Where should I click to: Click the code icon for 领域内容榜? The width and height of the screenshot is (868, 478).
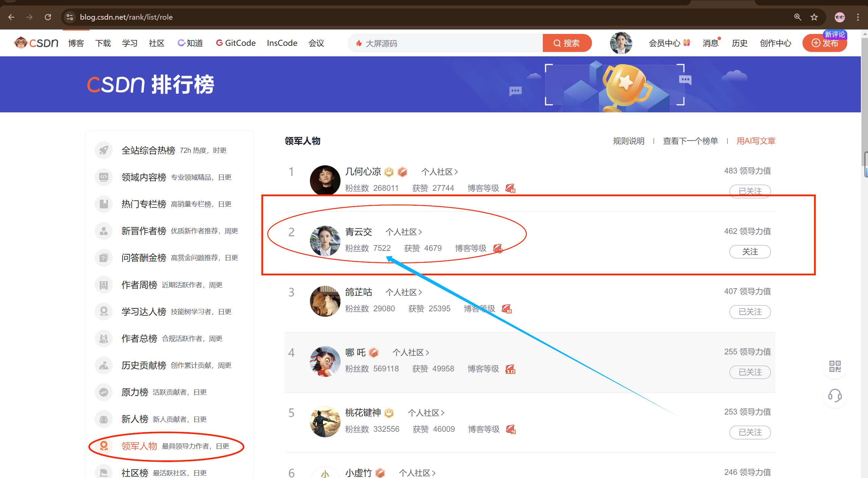(x=104, y=177)
